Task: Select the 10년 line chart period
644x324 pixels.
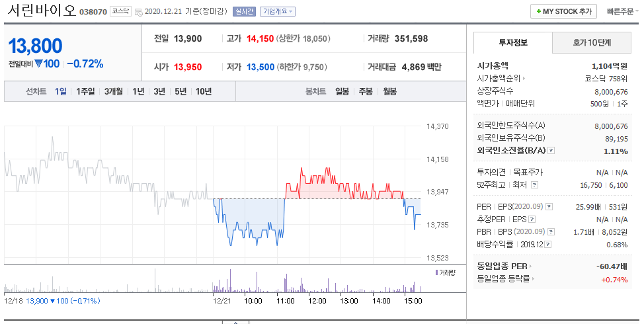Action: tap(204, 91)
